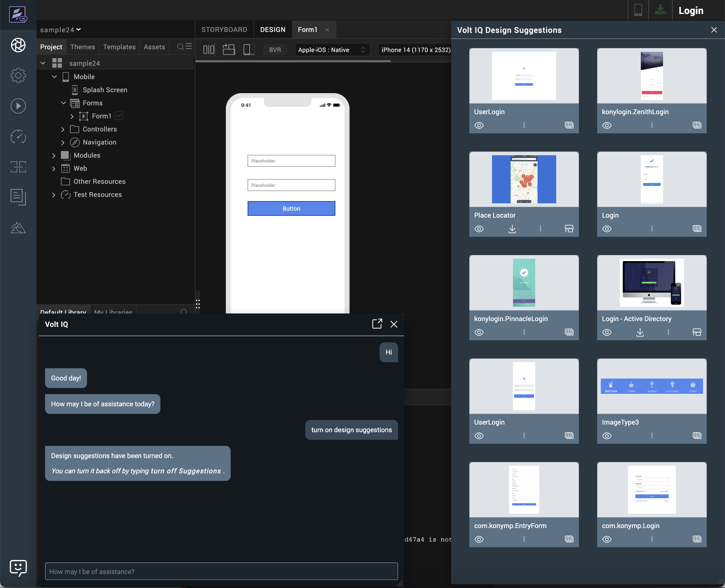Click the Volt IQ chat assistant icon

pyautogui.click(x=18, y=567)
